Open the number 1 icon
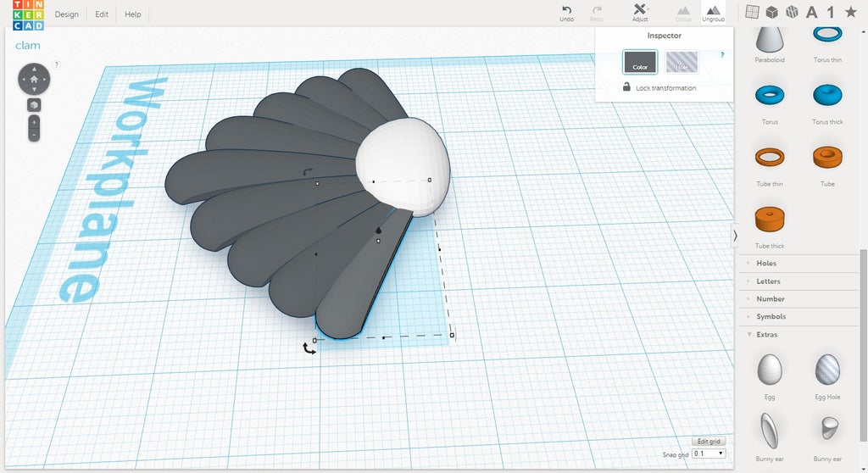Viewport: 868px width, 473px height. [831, 12]
